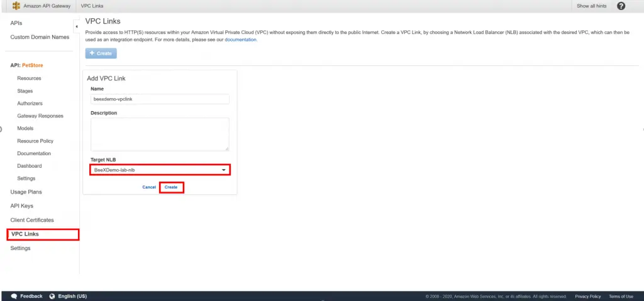The width and height of the screenshot is (644, 301).
Task: Open the API Documentation page
Action: (34, 153)
